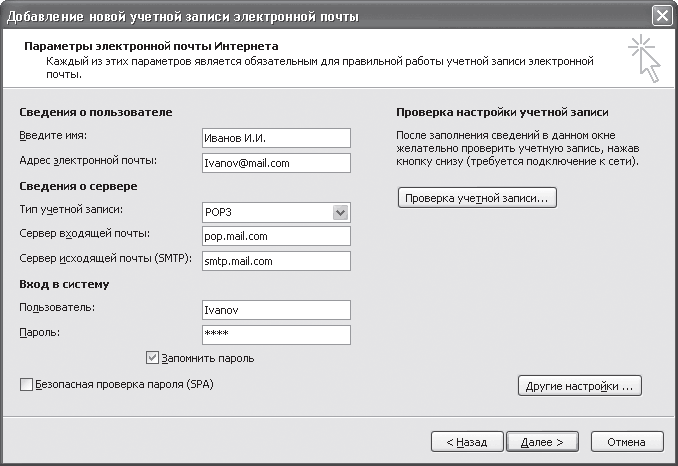Click the password field with asterisks
Image resolution: width=678 pixels, height=466 pixels.
click(276, 335)
